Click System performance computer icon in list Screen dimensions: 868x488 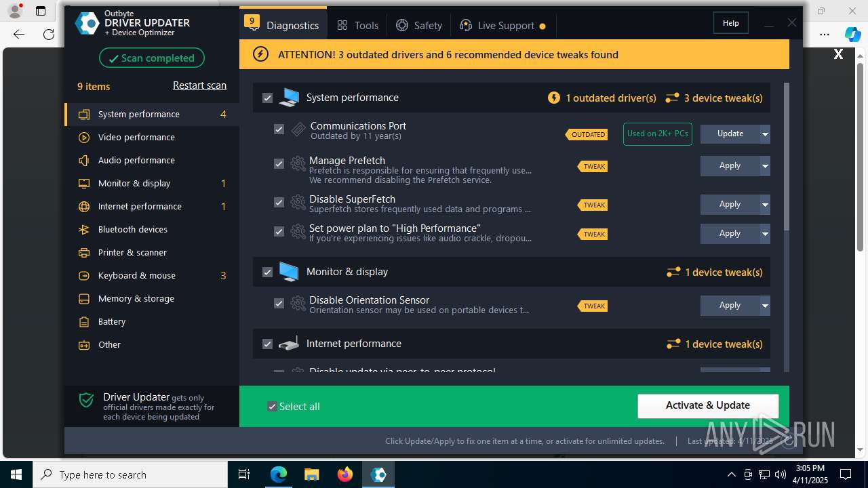coord(289,98)
